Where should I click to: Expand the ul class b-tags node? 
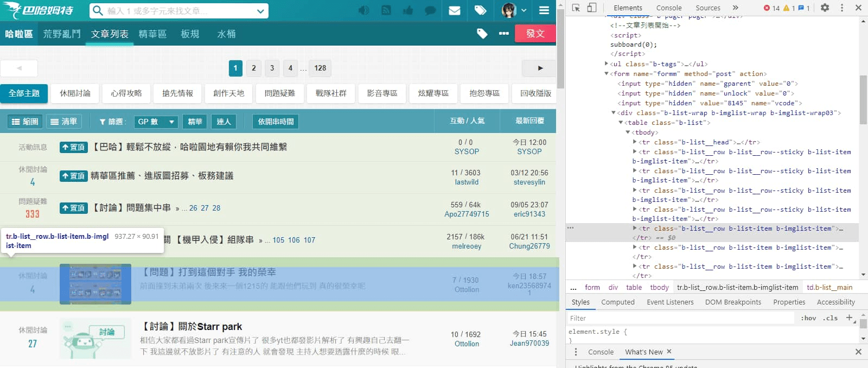(607, 64)
